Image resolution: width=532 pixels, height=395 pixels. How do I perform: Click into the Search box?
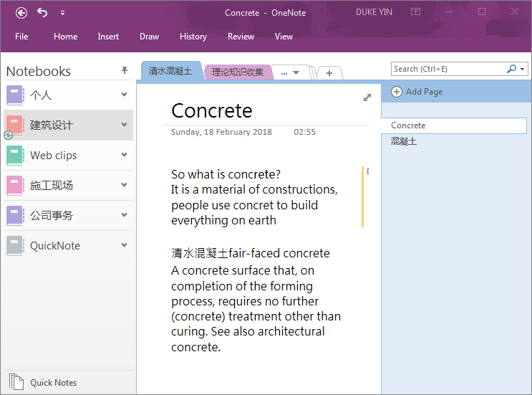[448, 69]
